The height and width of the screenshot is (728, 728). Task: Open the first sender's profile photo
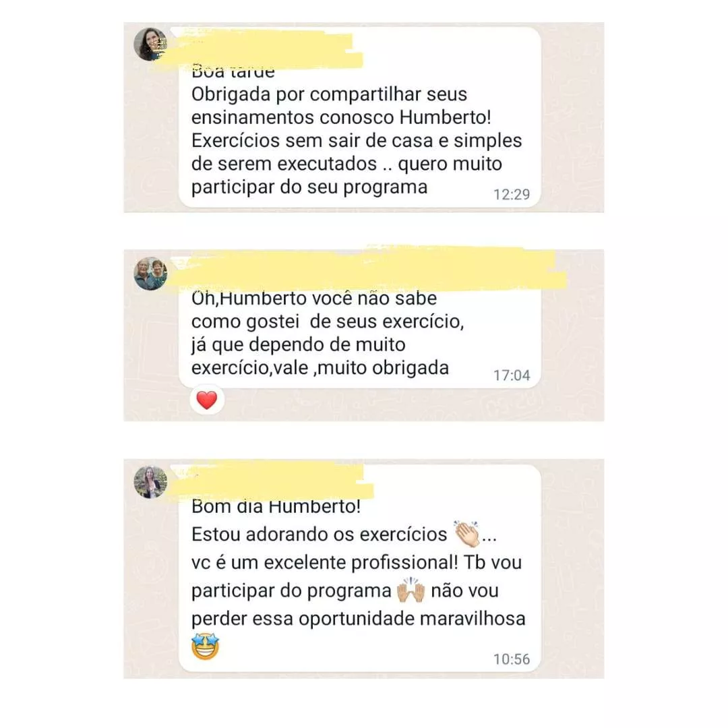point(150,44)
